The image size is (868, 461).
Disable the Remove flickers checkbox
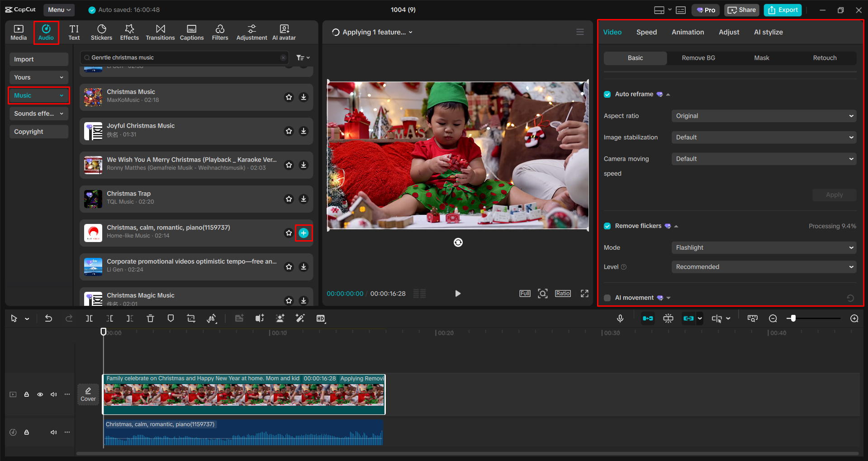[x=607, y=226]
